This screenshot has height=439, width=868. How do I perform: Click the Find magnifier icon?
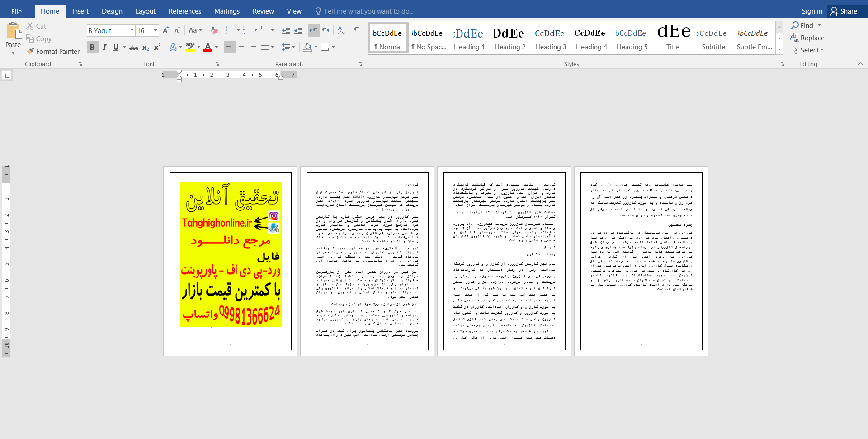(x=795, y=25)
